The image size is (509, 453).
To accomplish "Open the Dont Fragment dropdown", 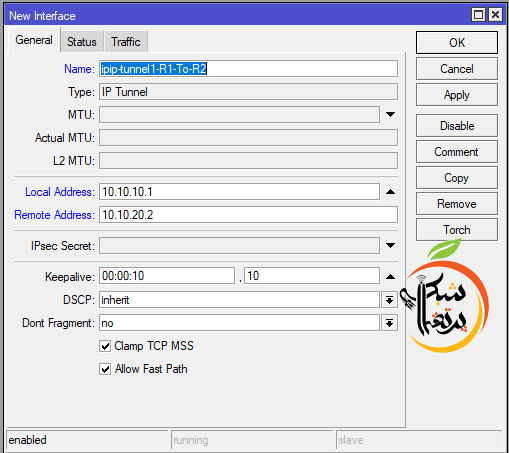I will [x=389, y=323].
